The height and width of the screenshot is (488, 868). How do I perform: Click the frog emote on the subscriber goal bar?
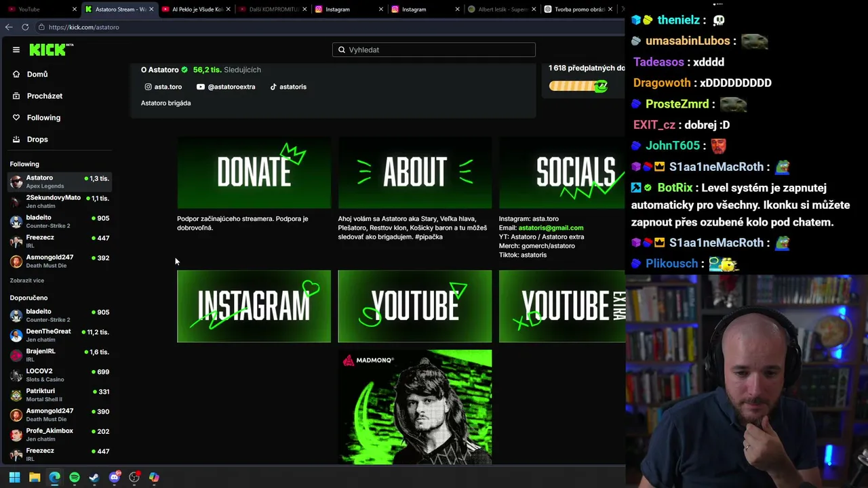click(600, 86)
